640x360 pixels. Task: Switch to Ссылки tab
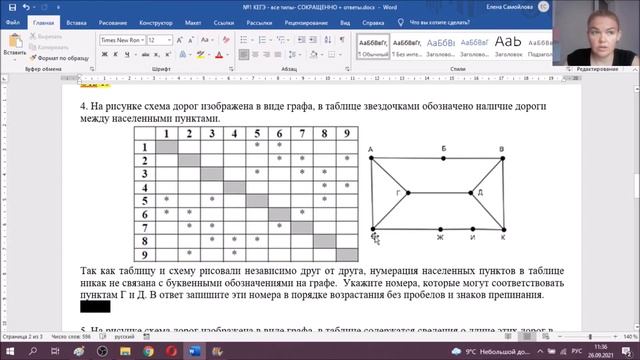[224, 23]
